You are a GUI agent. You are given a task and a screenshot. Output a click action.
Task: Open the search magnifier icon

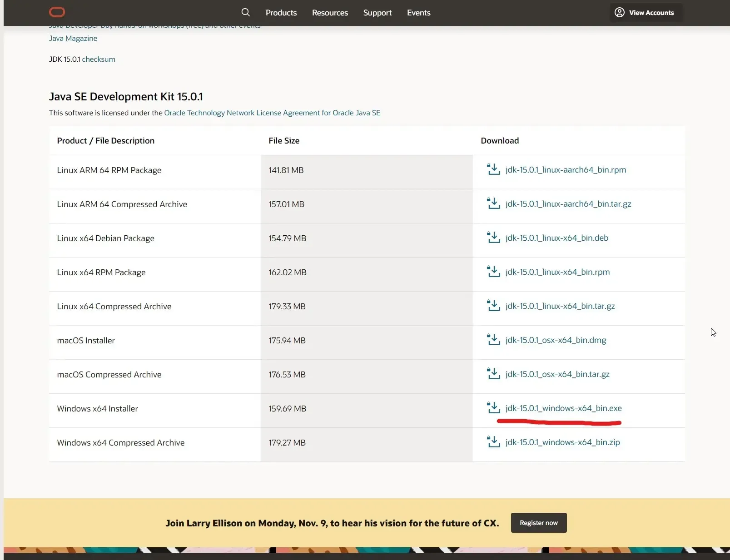point(245,12)
